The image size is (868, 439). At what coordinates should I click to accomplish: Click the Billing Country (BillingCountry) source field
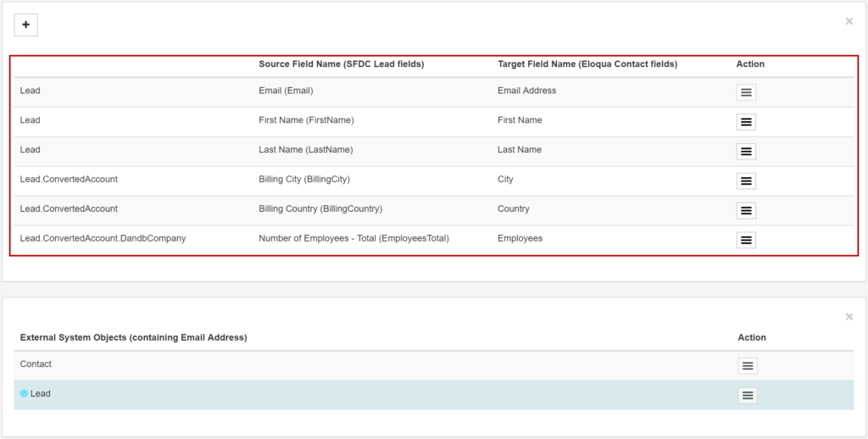click(x=320, y=209)
